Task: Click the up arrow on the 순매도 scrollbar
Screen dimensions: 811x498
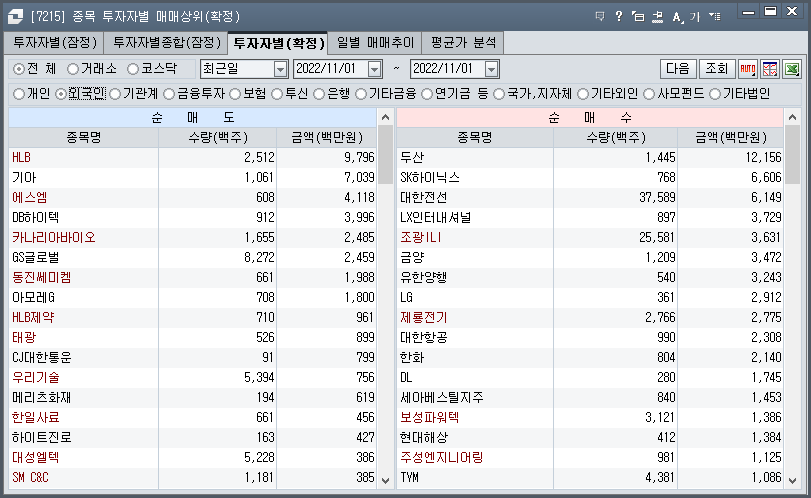Action: click(385, 117)
